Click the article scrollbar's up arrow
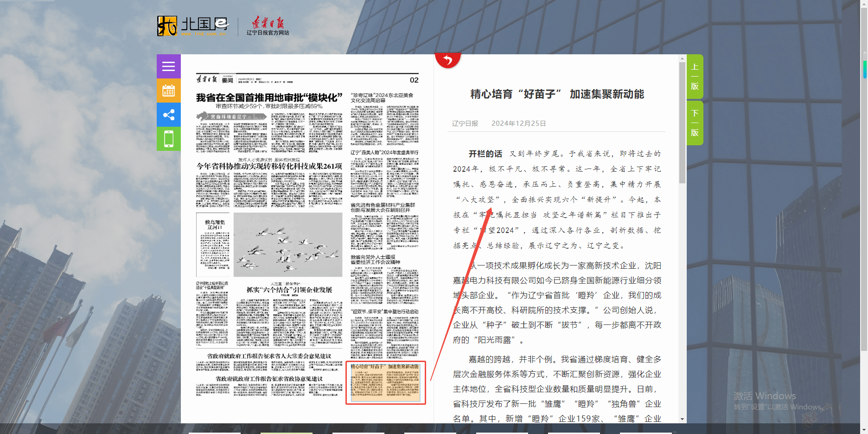 pos(682,59)
